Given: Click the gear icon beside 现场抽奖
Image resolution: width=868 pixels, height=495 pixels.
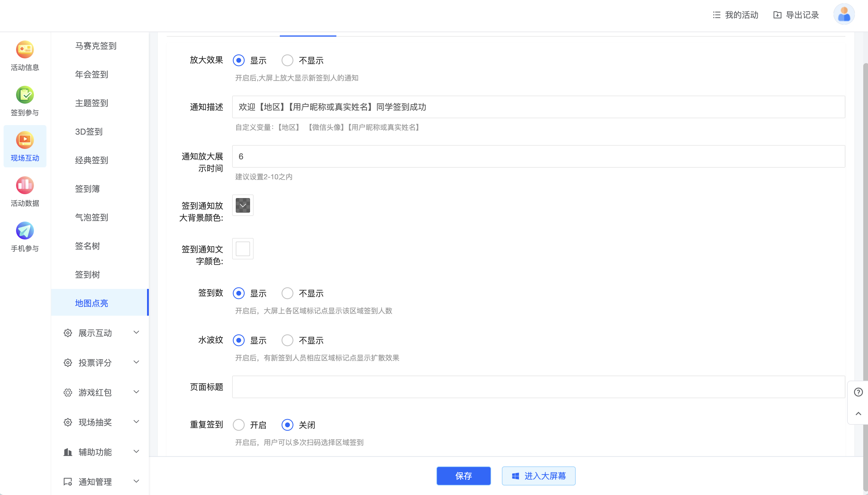Looking at the screenshot, I should (68, 422).
